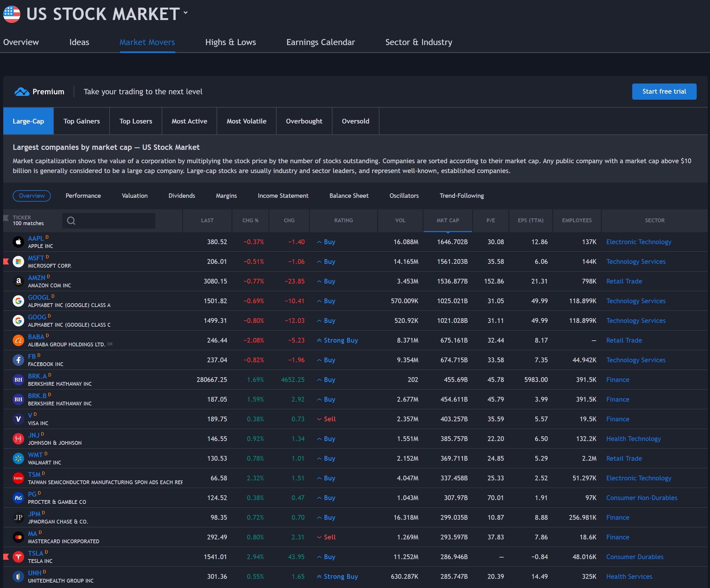710x588 pixels.
Task: Click the TSMC logo icon
Action: pyautogui.click(x=18, y=478)
